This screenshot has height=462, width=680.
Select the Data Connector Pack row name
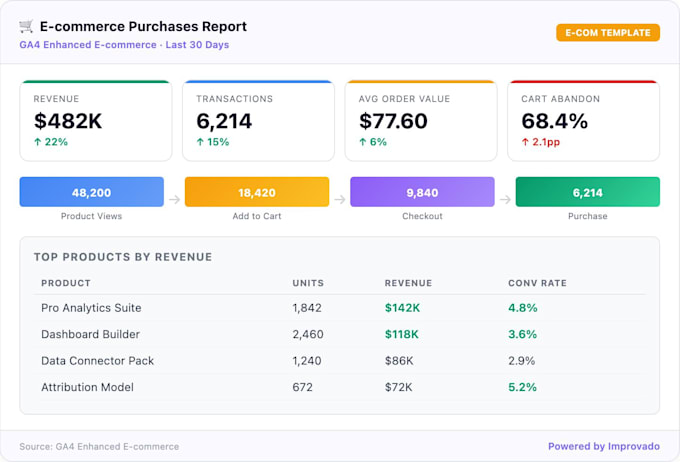[98, 361]
